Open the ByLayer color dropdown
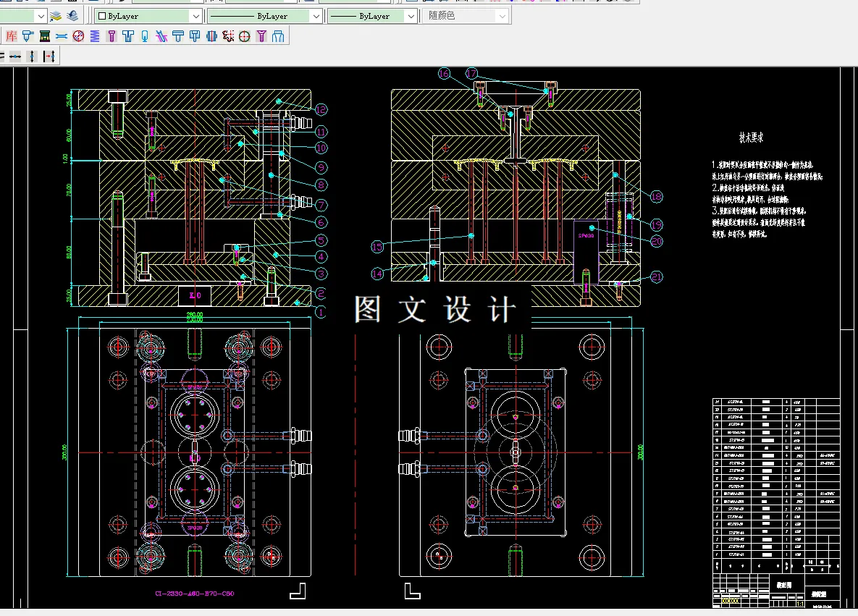The image size is (858, 616). click(x=195, y=16)
